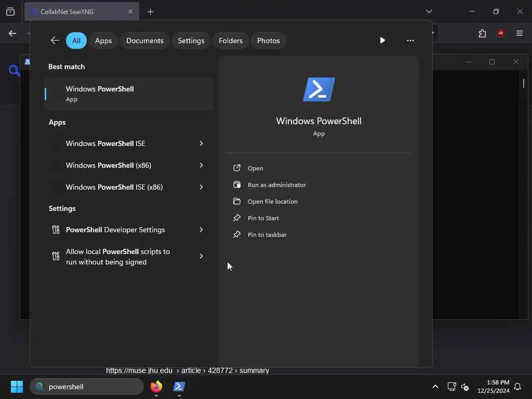
Task: Click the Open file location folder icon
Action: (237, 201)
